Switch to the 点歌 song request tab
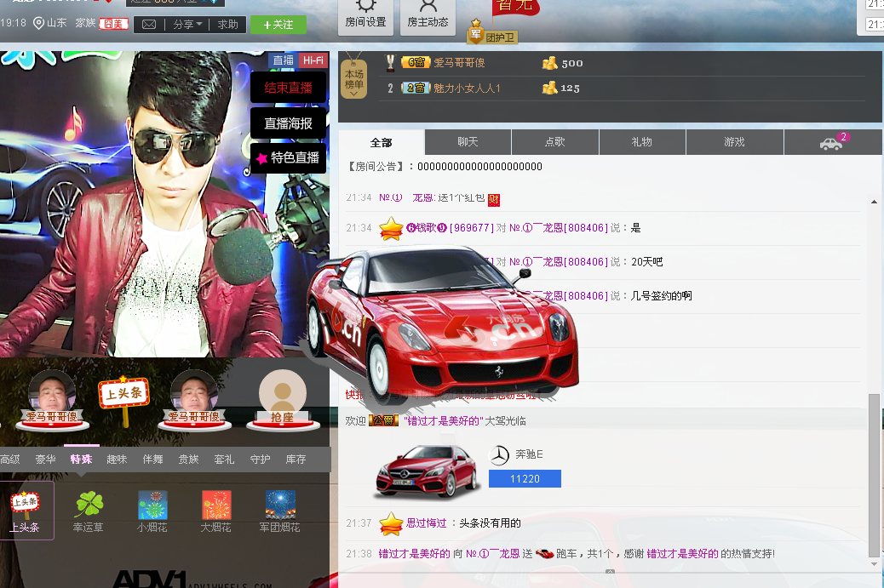This screenshot has width=884, height=588. (x=555, y=142)
